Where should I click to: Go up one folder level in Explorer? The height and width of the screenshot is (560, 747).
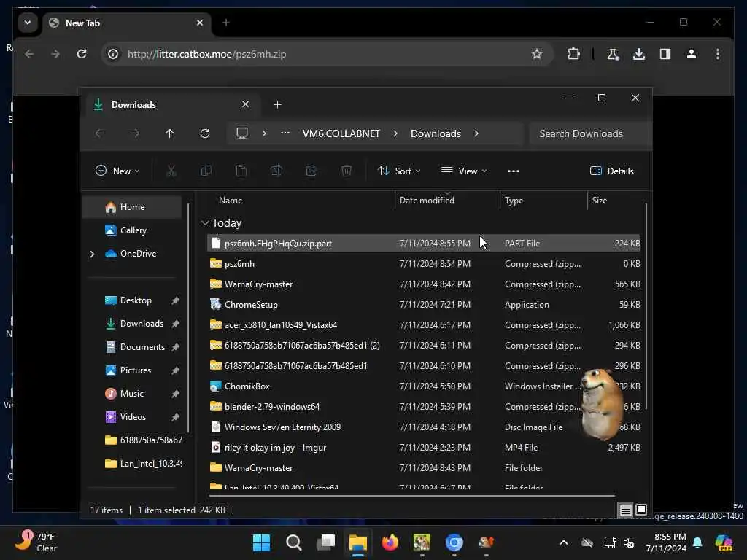[169, 133]
